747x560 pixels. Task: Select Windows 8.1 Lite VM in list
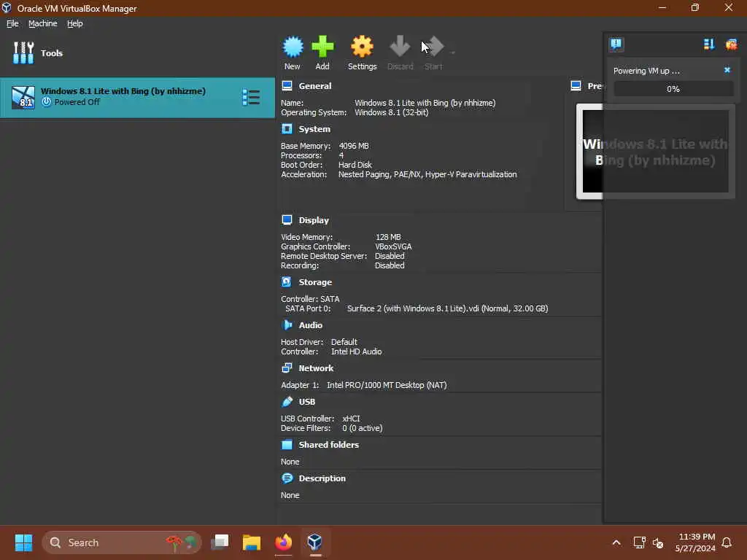tap(137, 98)
